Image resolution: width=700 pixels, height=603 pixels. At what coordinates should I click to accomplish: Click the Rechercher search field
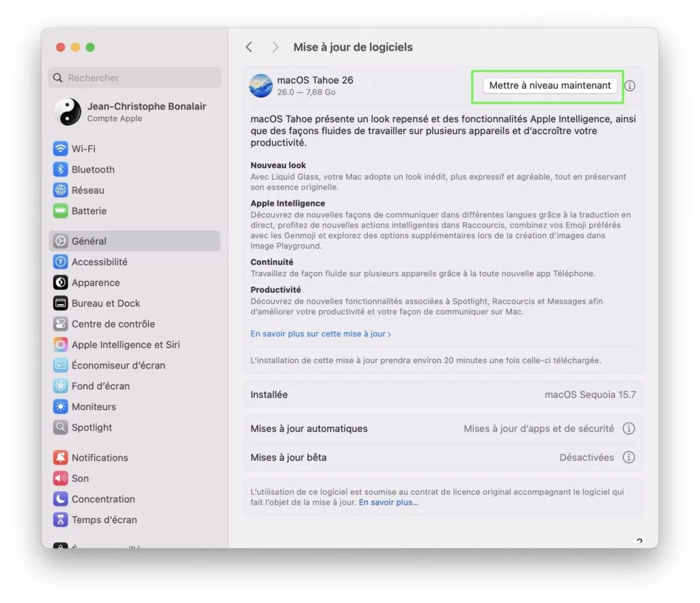134,78
